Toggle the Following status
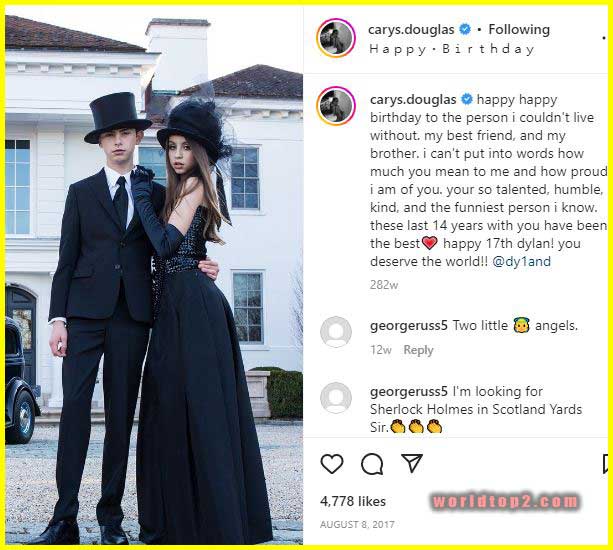613x550 pixels. pos(519,29)
